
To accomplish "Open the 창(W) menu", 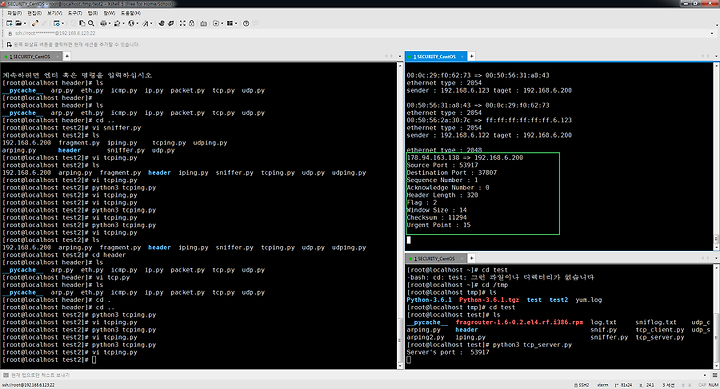I will (109, 13).
